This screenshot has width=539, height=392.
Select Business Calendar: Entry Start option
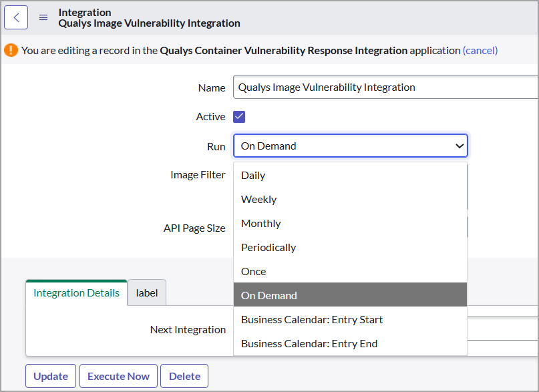[311, 319]
